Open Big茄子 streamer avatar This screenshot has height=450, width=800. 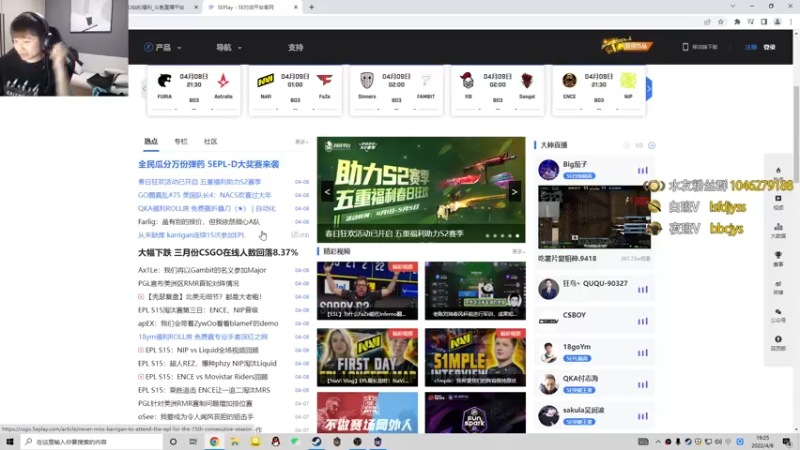(548, 170)
